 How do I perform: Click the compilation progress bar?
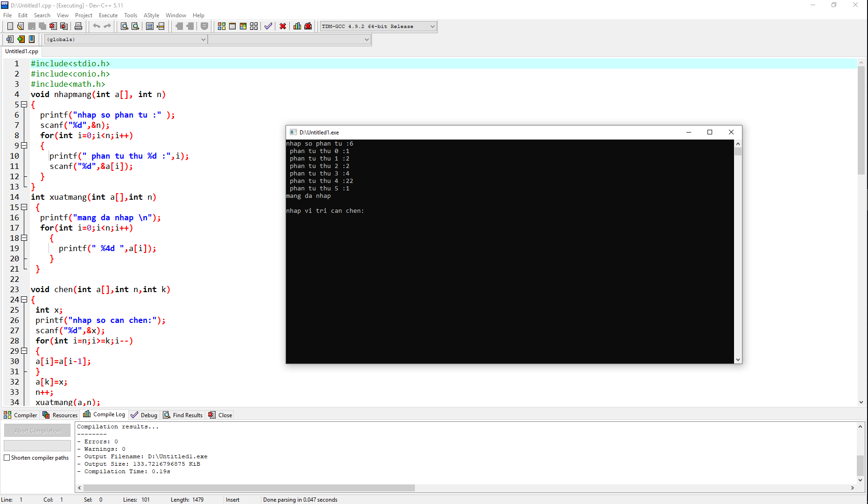[x=37, y=445]
